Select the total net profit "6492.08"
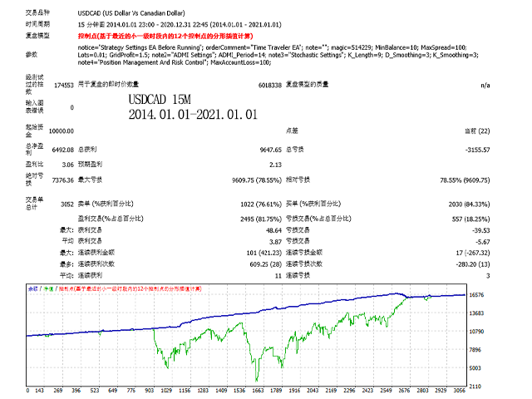The width and height of the screenshot is (532, 399). (x=63, y=150)
